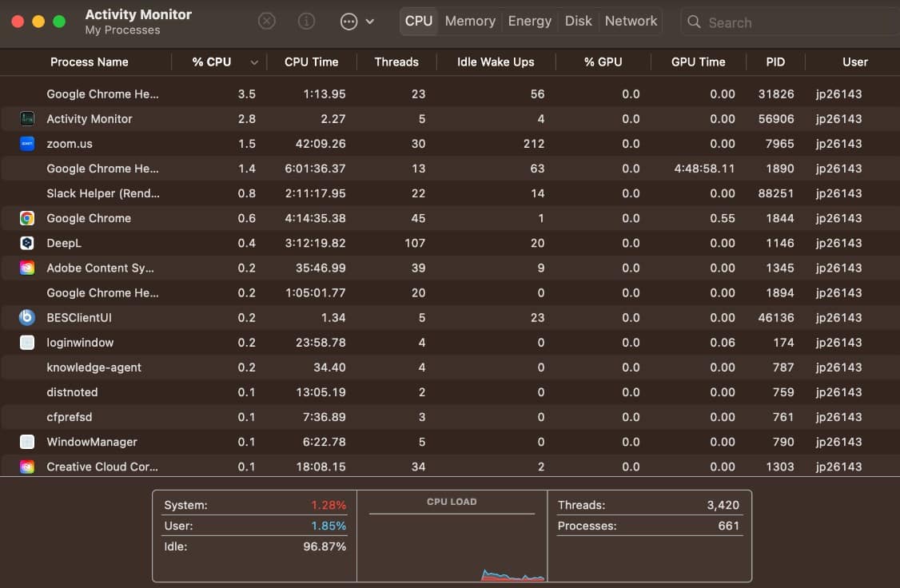This screenshot has height=588, width=900.
Task: Click the DeepL app icon
Action: [x=27, y=243]
